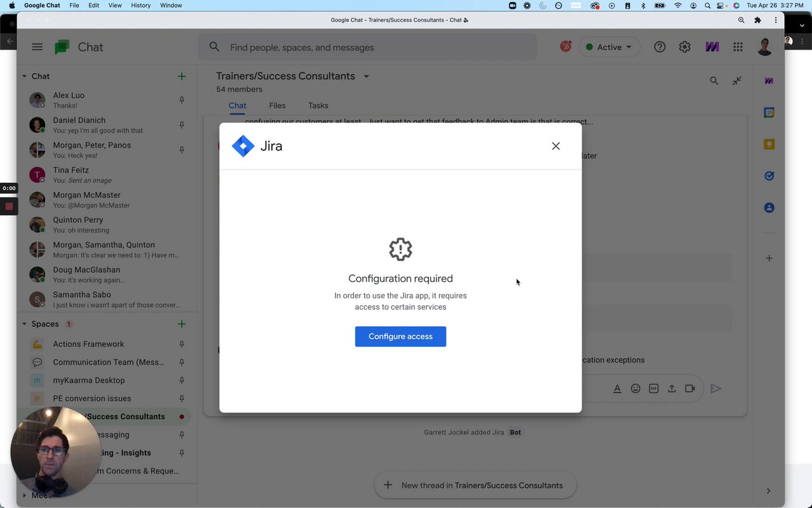Screen dimensions: 812x508
Task: Create a new space with plus icon
Action: pyautogui.click(x=181, y=324)
